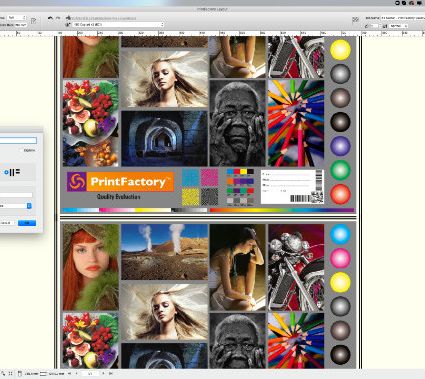Viewport: 425px width, 379px height.
Task: Click the Job Name text field
Action: (x=402, y=18)
